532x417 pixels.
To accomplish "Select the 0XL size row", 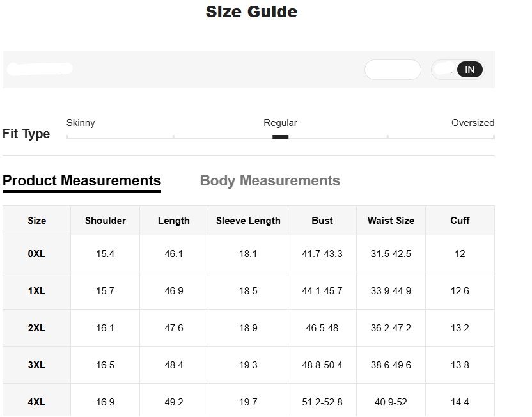I will (x=36, y=253).
